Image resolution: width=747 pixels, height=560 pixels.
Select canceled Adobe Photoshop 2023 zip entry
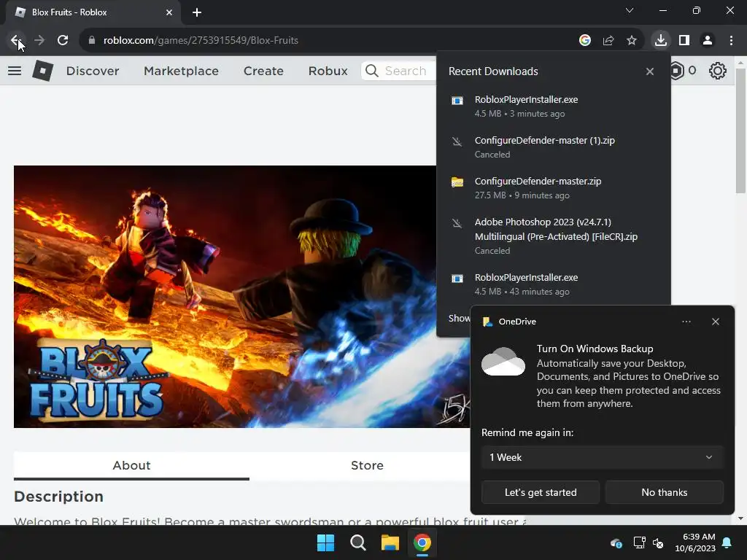point(553,236)
